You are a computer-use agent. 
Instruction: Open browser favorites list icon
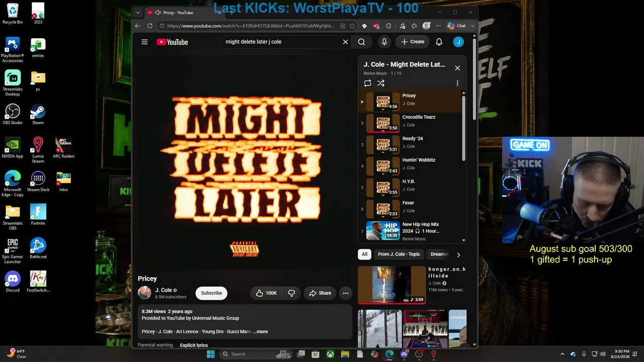[x=414, y=26]
